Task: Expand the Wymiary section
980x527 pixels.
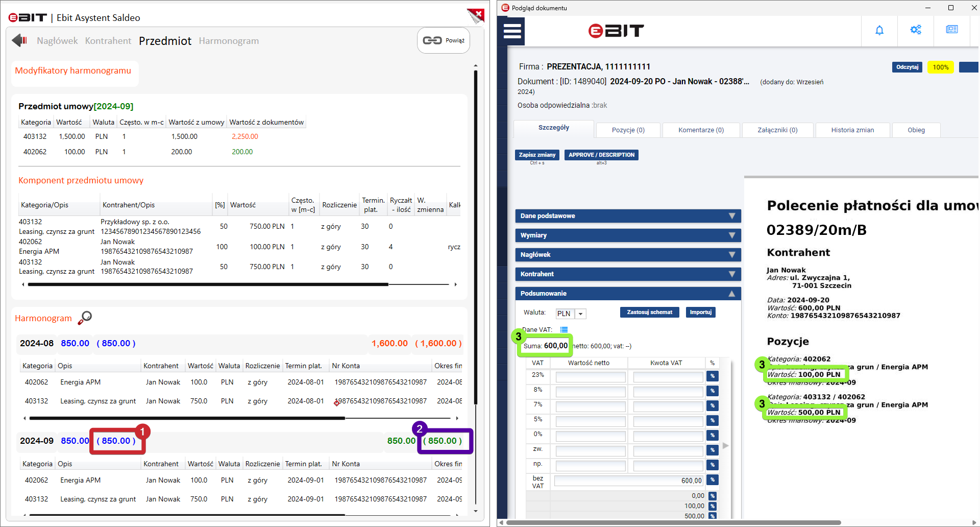Action: click(x=628, y=235)
